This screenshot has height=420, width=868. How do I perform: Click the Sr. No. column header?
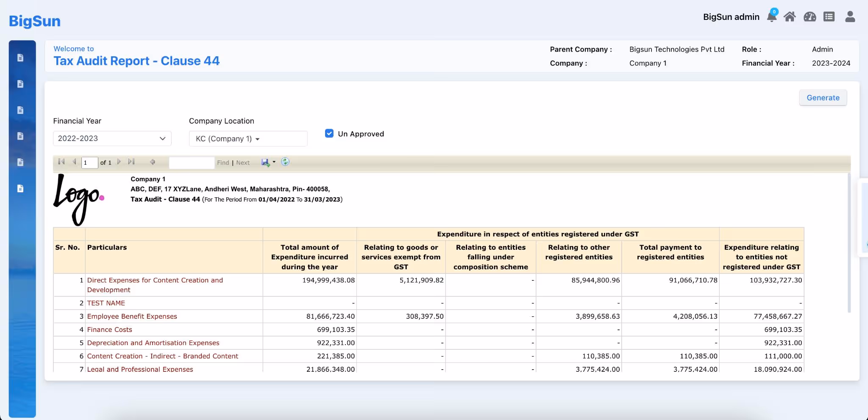[67, 247]
